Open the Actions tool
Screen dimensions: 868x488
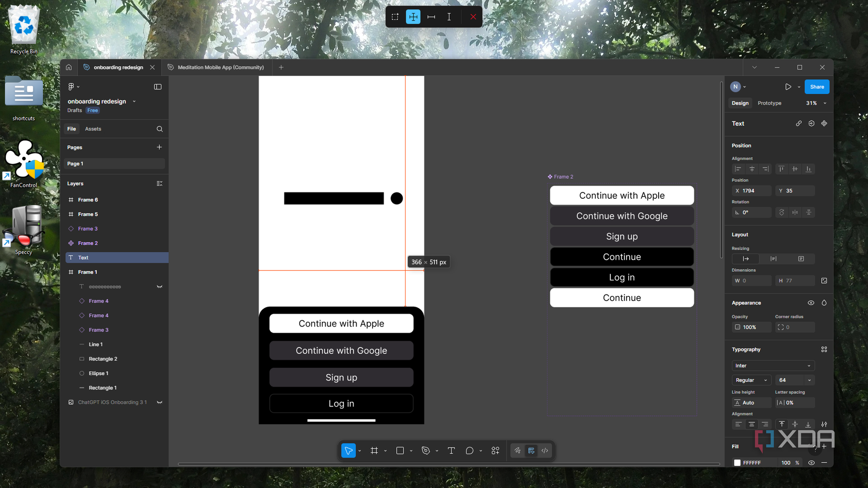pyautogui.click(x=496, y=451)
